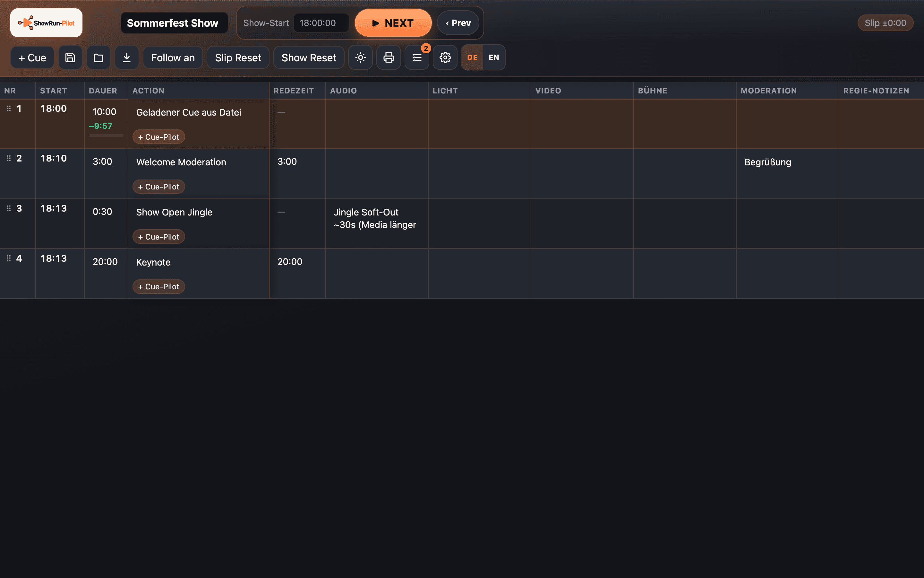The image size is (924, 578).
Task: Click Slip Reset
Action: [x=238, y=58]
